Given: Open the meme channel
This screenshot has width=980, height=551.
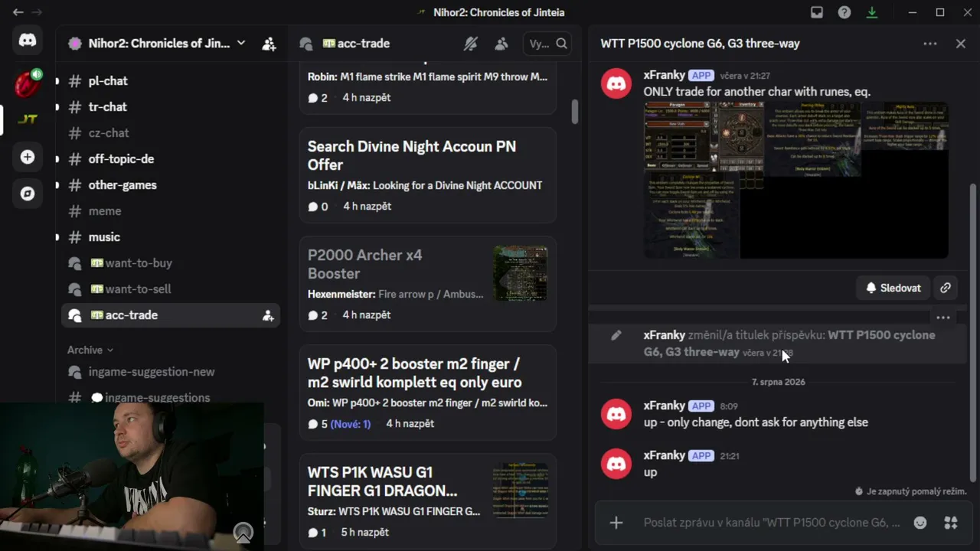Looking at the screenshot, I should tap(171, 210).
